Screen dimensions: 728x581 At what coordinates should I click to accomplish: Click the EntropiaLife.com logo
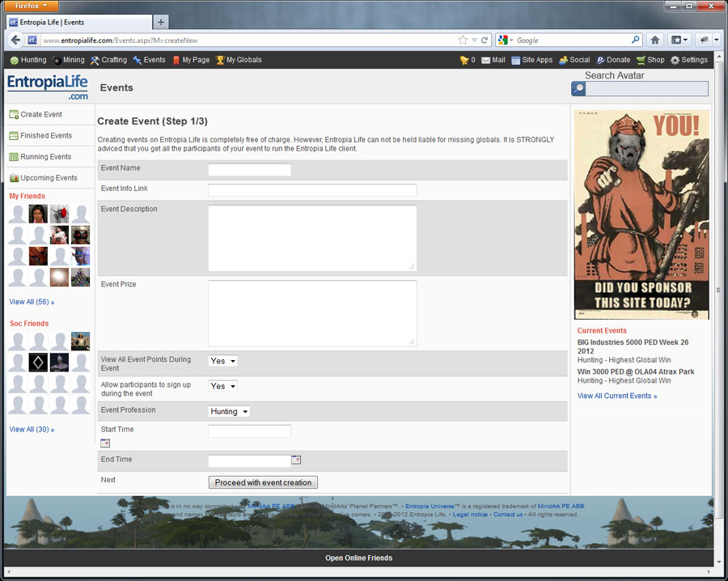(48, 87)
